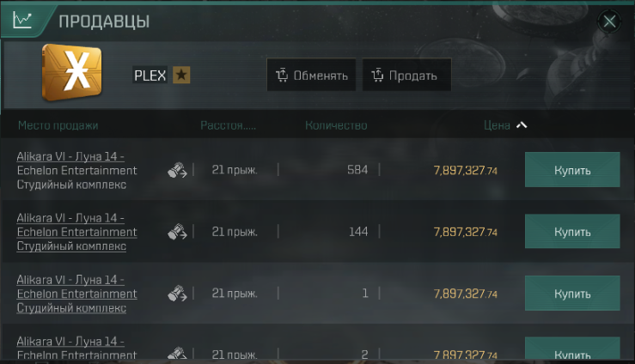The height and width of the screenshot is (364, 635).
Task: Open Alikara VI station link in second row
Action: click(x=77, y=232)
